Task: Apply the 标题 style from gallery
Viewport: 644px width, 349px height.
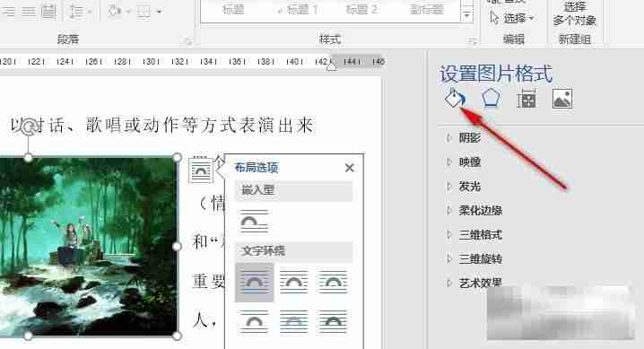Action: click(233, 10)
